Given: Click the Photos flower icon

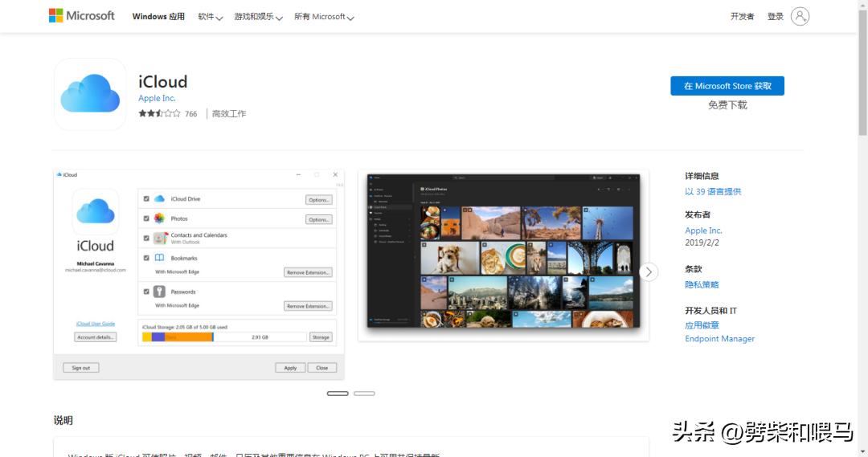Looking at the screenshot, I should (159, 218).
